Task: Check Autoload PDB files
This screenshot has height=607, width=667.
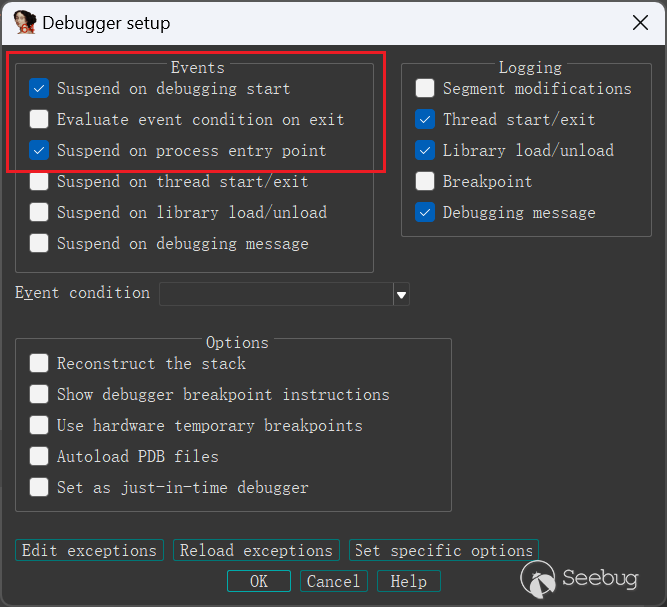Action: [39, 456]
